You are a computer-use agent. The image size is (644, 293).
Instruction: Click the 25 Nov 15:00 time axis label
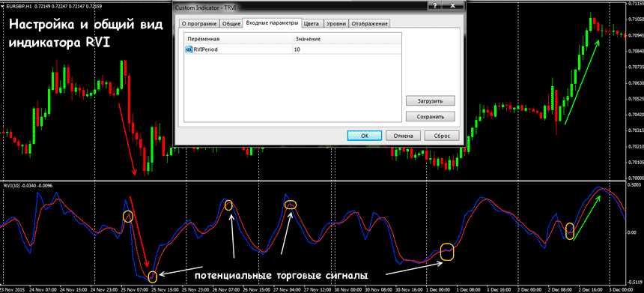coord(164,289)
